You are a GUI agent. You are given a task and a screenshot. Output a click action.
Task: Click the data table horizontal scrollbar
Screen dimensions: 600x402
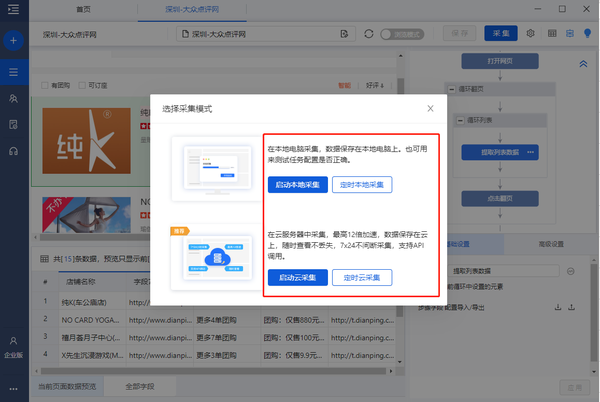(214, 371)
